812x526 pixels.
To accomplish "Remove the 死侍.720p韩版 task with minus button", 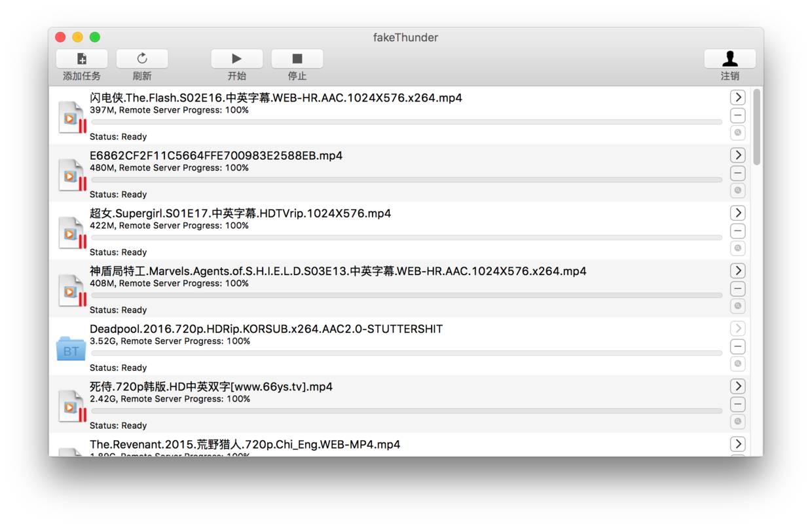I will 738,404.
